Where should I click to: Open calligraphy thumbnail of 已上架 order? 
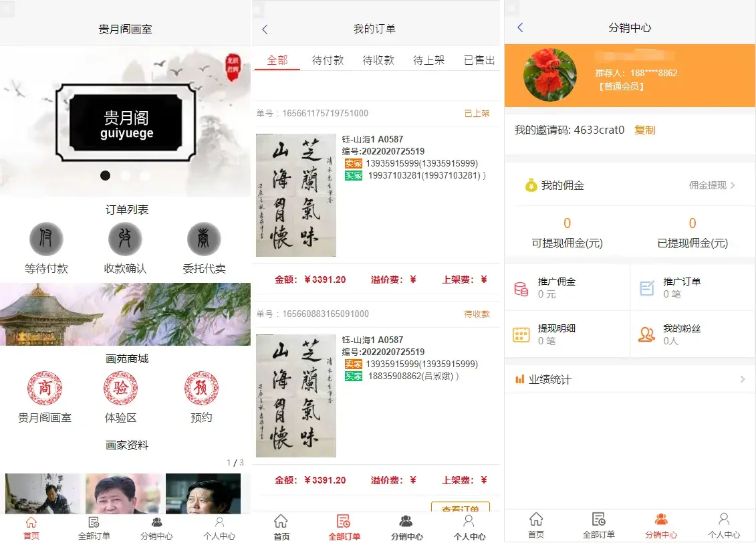(x=296, y=195)
